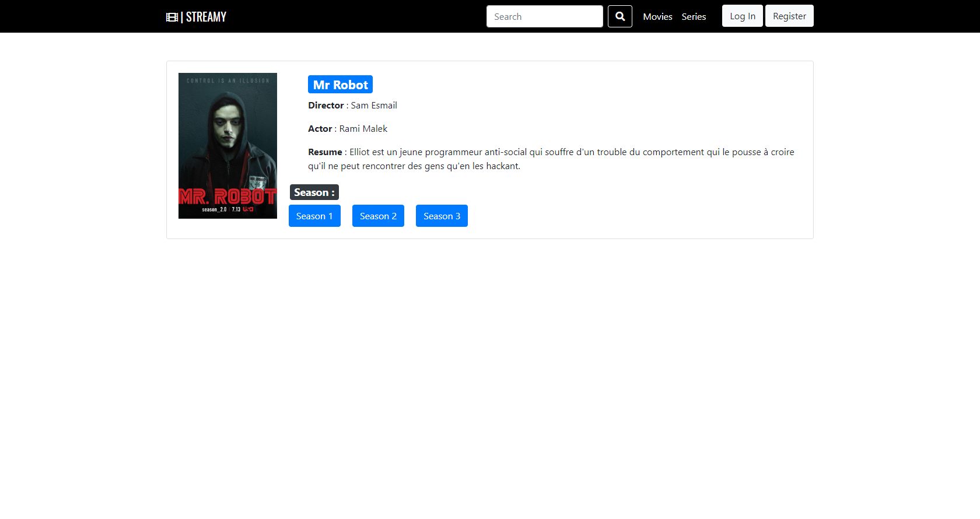The width and height of the screenshot is (980, 519).
Task: Click the magnifying glass search button
Action: tap(620, 16)
